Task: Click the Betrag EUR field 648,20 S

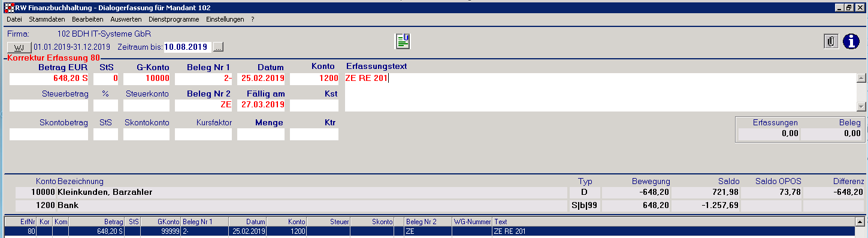Action: click(x=49, y=79)
